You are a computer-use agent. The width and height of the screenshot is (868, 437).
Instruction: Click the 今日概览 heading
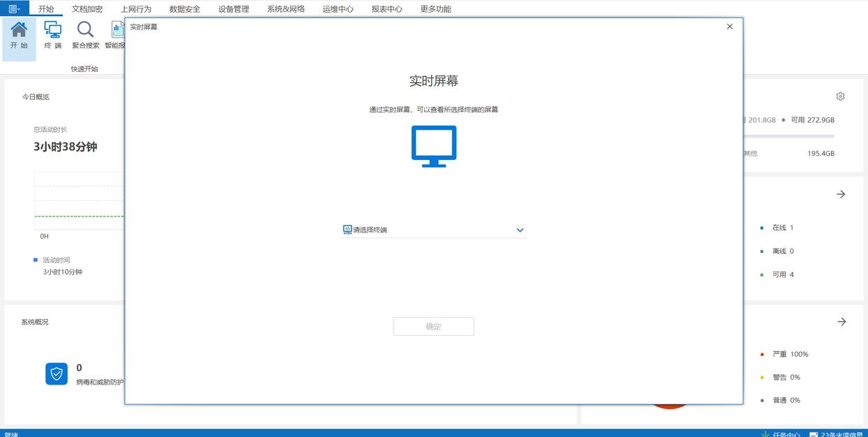pyautogui.click(x=36, y=97)
